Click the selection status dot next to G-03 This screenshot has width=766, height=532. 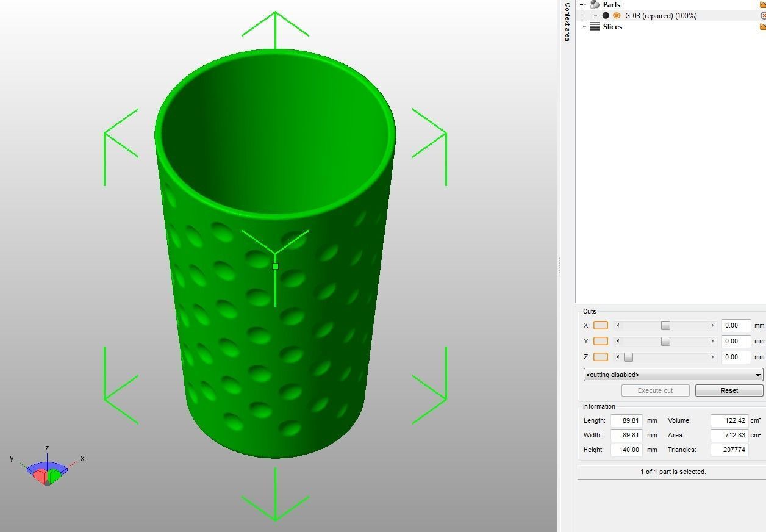point(606,15)
